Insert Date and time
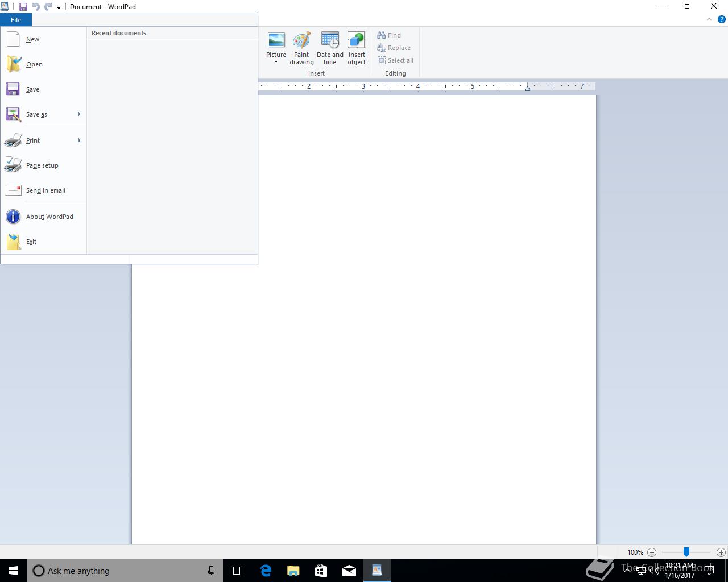This screenshot has width=728, height=582. (330, 48)
